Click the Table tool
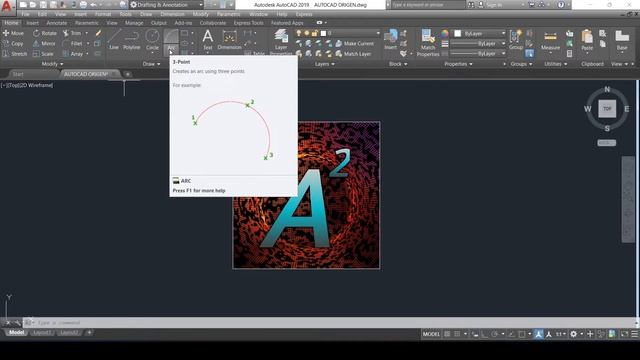640x360 pixels. point(255,54)
